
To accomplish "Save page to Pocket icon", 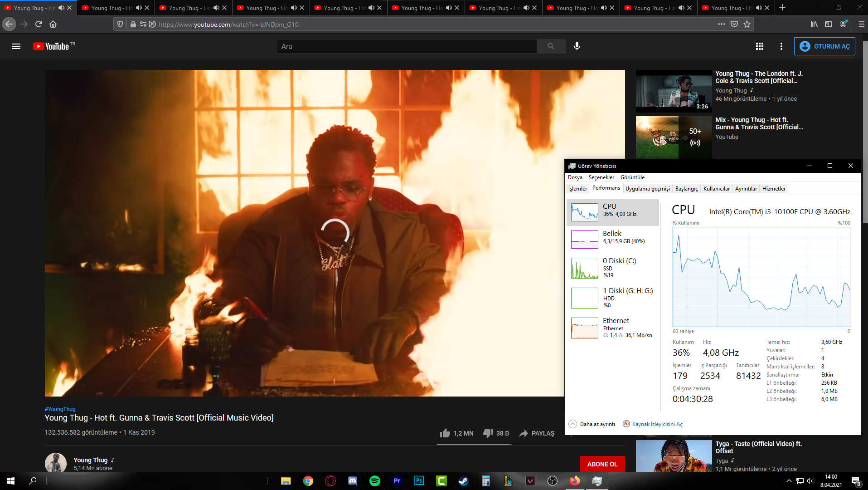I will (x=734, y=24).
